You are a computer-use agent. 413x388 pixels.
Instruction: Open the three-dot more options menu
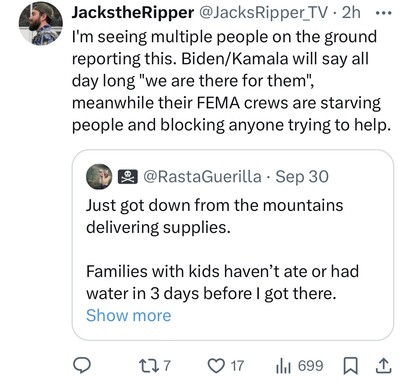[384, 13]
